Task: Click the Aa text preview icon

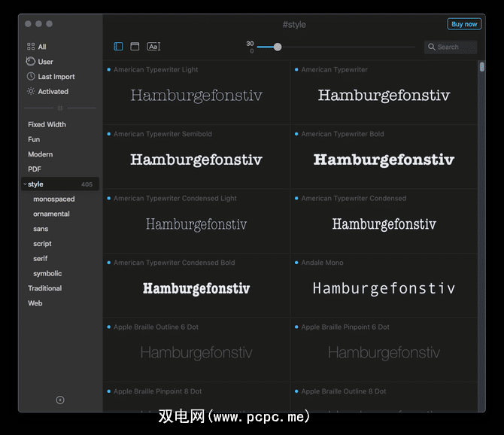Action: pos(153,47)
